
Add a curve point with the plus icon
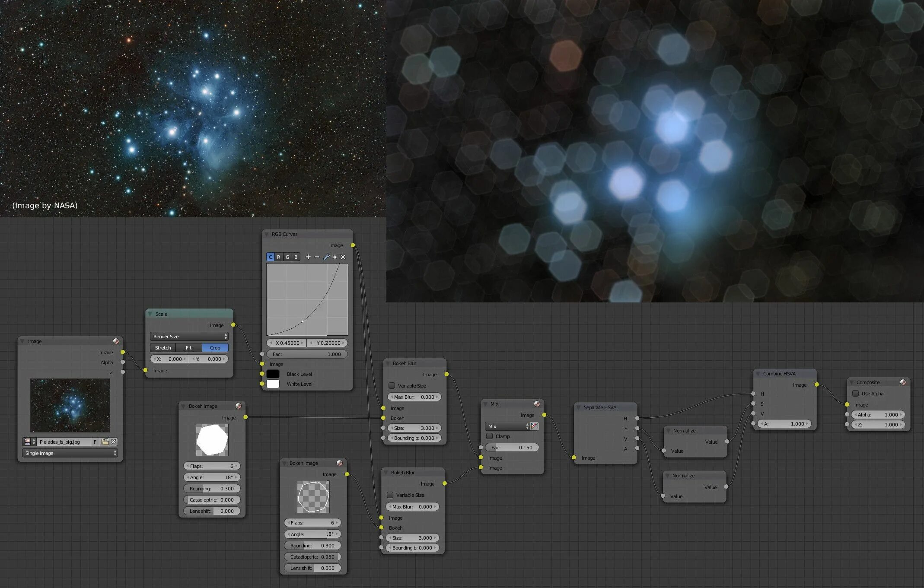pyautogui.click(x=308, y=257)
